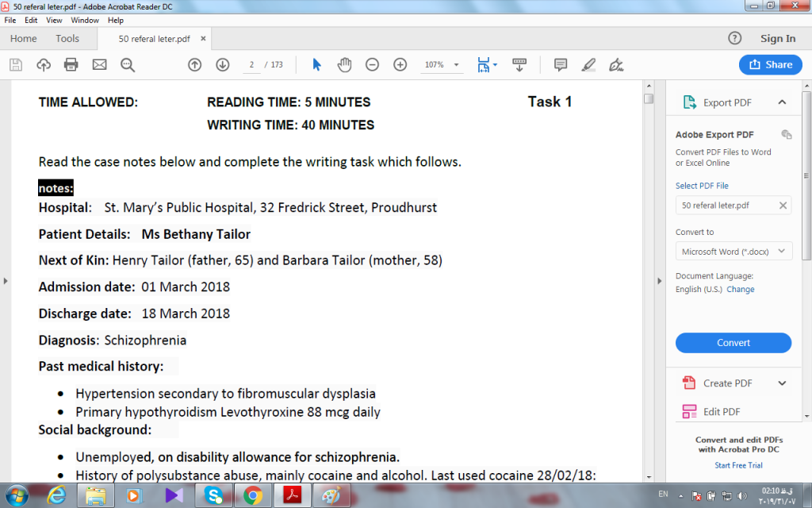Image resolution: width=812 pixels, height=508 pixels.
Task: Launch Google Chrome from the taskbar
Action: click(x=253, y=495)
